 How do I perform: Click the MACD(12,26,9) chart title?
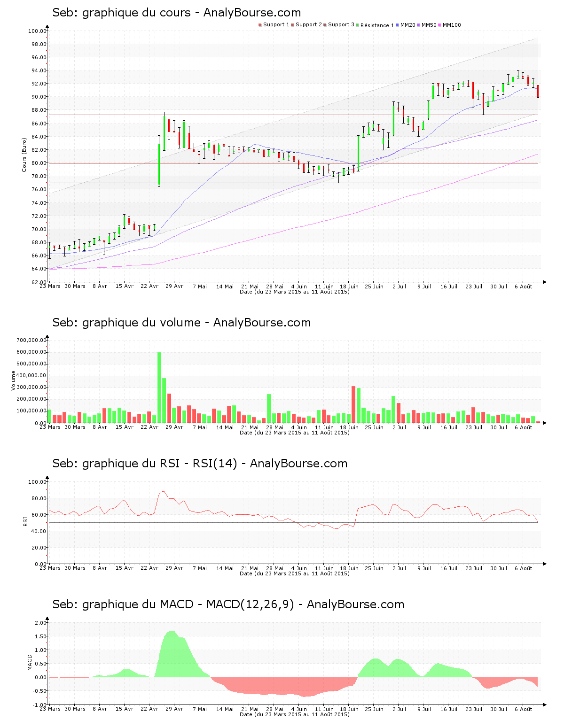pyautogui.click(x=228, y=604)
